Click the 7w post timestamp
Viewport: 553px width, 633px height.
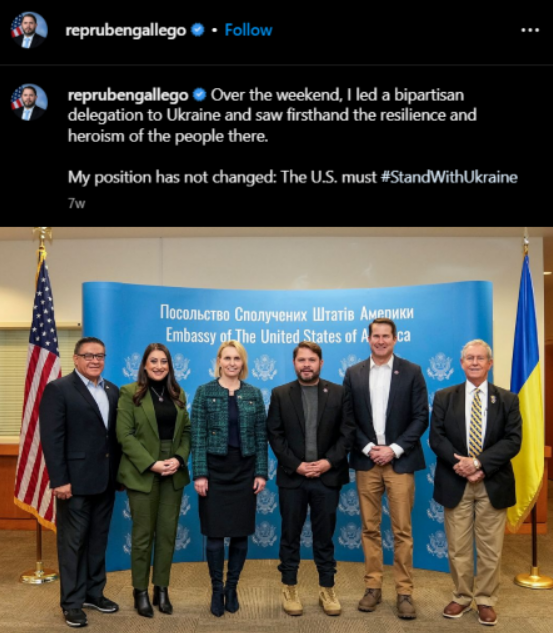pos(77,203)
